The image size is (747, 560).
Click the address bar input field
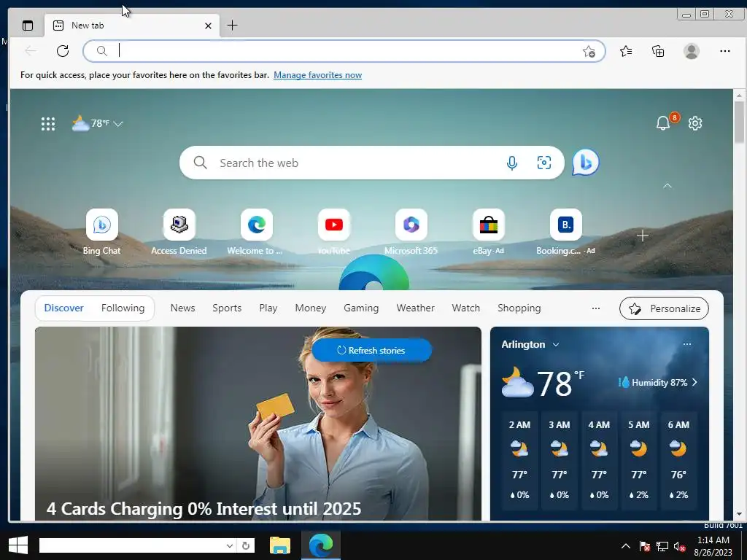(x=344, y=51)
